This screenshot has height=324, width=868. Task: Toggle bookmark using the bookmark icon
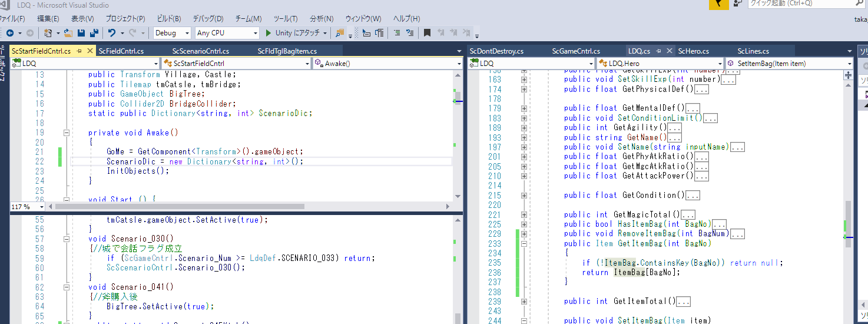(x=428, y=33)
